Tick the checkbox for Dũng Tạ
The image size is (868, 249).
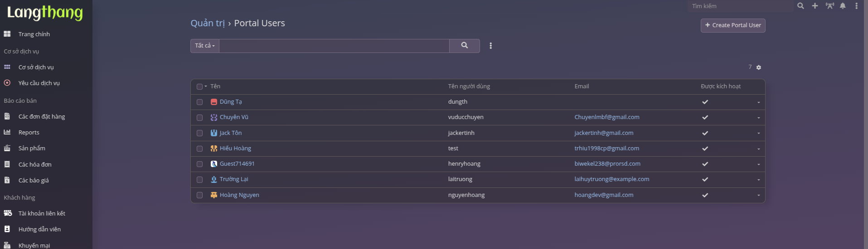tap(199, 102)
